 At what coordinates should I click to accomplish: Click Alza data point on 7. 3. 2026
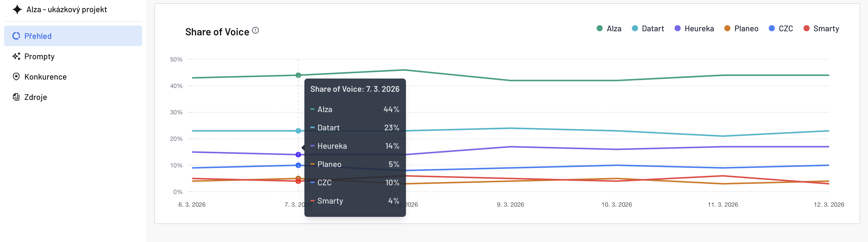[298, 75]
